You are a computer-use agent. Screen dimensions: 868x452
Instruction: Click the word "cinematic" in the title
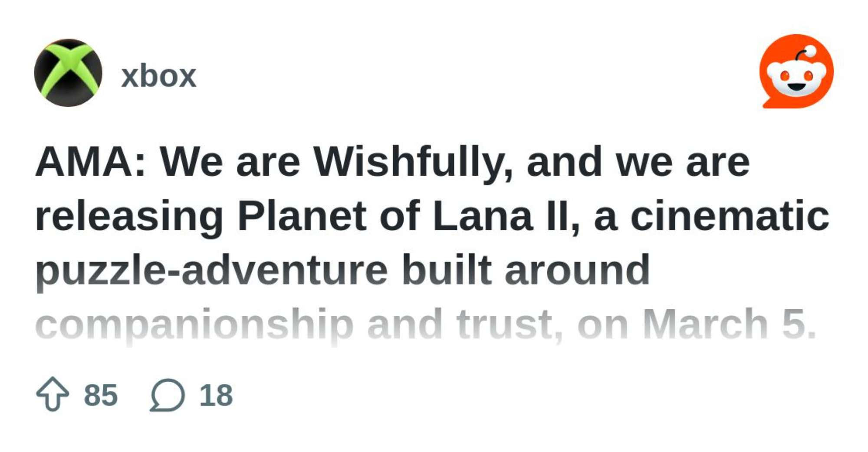click(729, 216)
